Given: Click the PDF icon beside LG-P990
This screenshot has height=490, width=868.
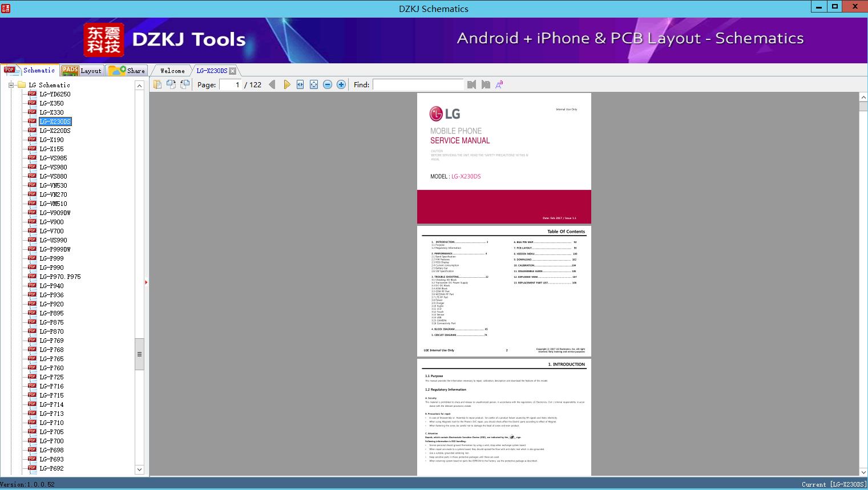Looking at the screenshot, I should click(x=32, y=267).
